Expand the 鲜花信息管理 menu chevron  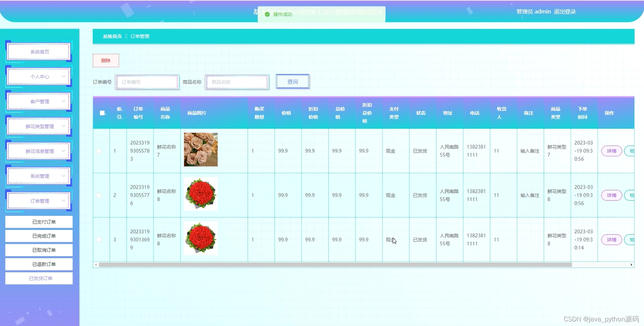pyautogui.click(x=64, y=151)
